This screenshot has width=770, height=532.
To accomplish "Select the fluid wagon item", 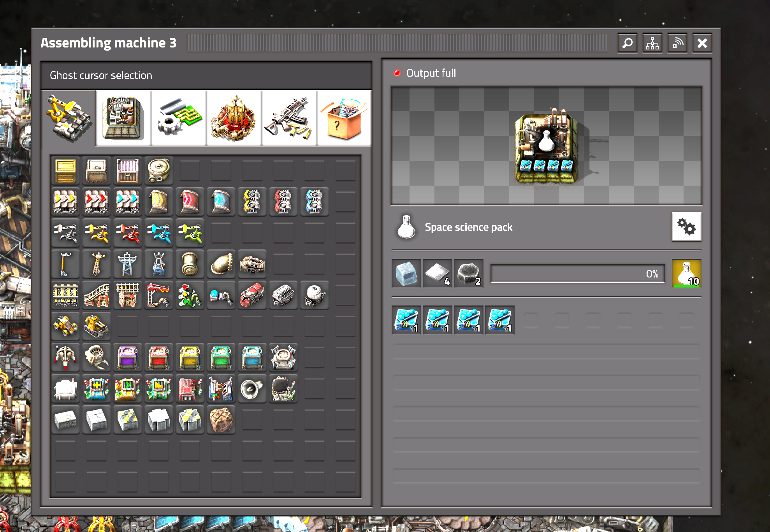I will (x=315, y=295).
